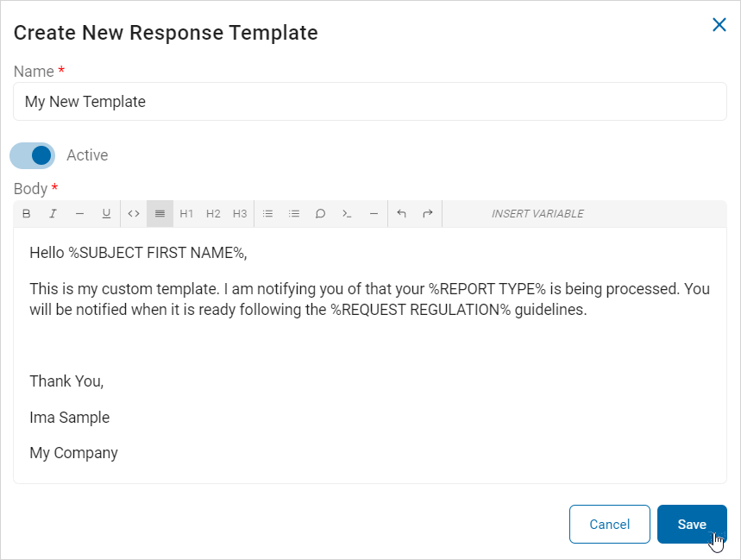The image size is (741, 560).
Task: Apply H2 heading style
Action: point(213,214)
